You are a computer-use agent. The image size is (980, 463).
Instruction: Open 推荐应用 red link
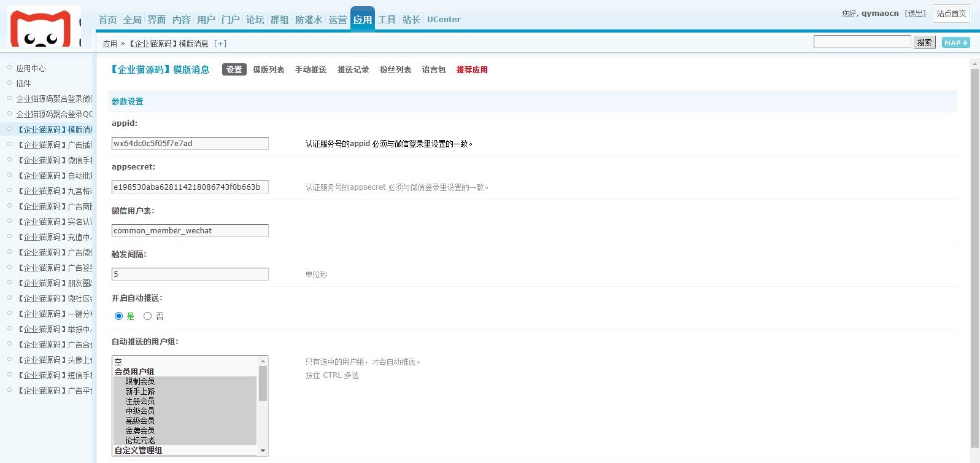pos(473,70)
